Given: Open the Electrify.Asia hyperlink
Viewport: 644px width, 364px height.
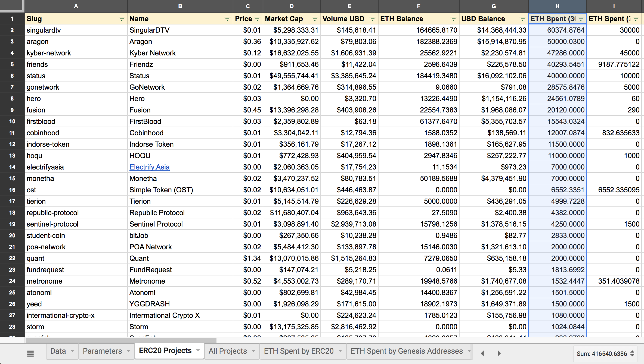Looking at the screenshot, I should 149,167.
